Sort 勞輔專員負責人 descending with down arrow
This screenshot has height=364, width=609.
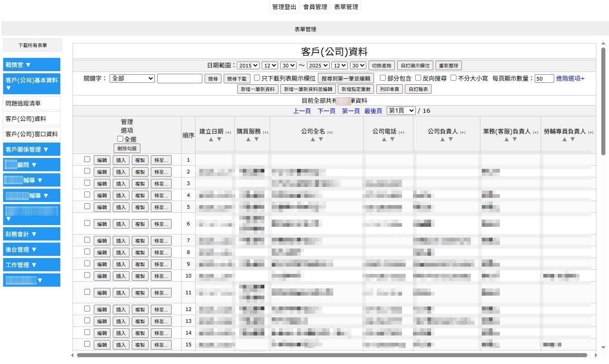click(x=573, y=139)
